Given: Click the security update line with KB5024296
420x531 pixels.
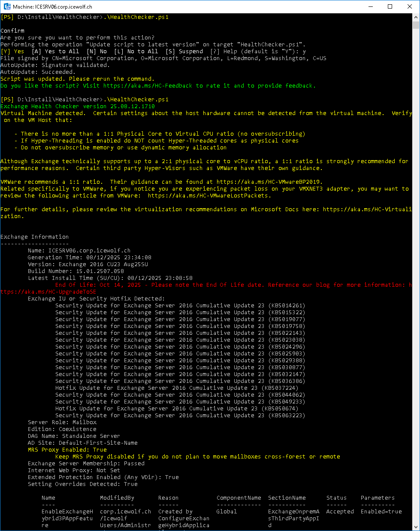Looking at the screenshot, I should click(180, 347).
